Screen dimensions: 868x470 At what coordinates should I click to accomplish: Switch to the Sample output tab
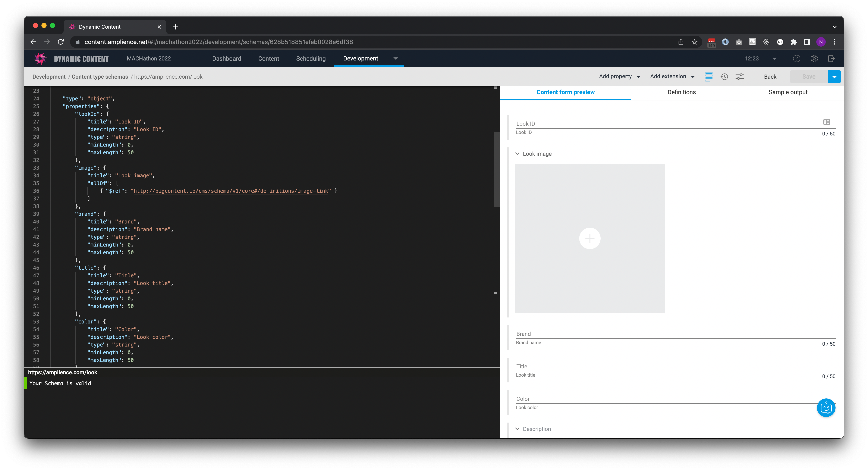tap(788, 92)
